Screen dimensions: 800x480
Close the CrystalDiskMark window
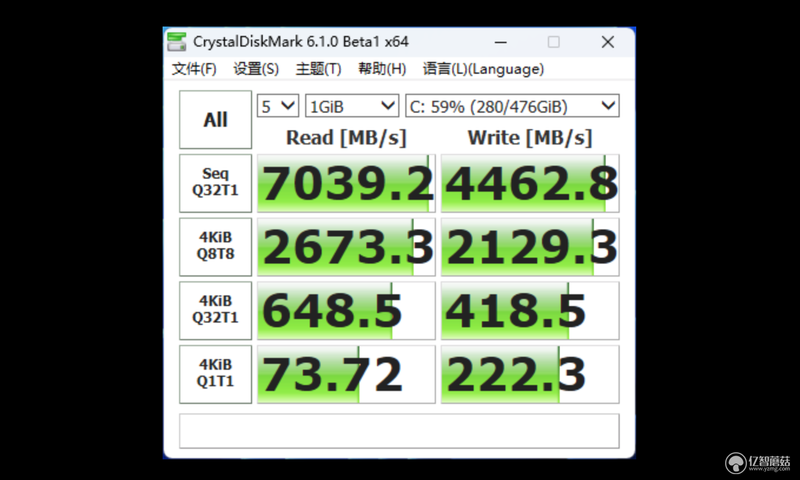pos(608,42)
